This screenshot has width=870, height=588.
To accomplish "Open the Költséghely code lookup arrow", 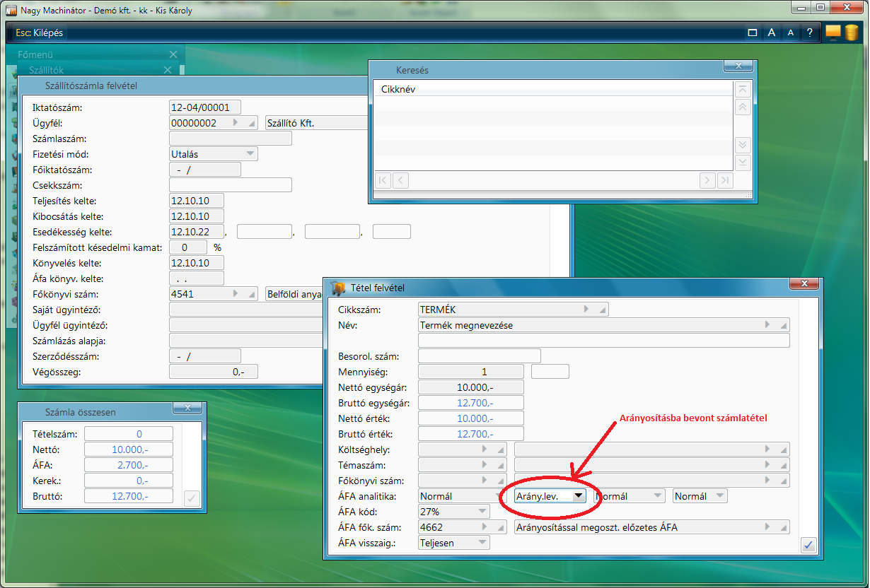I will tap(485, 449).
